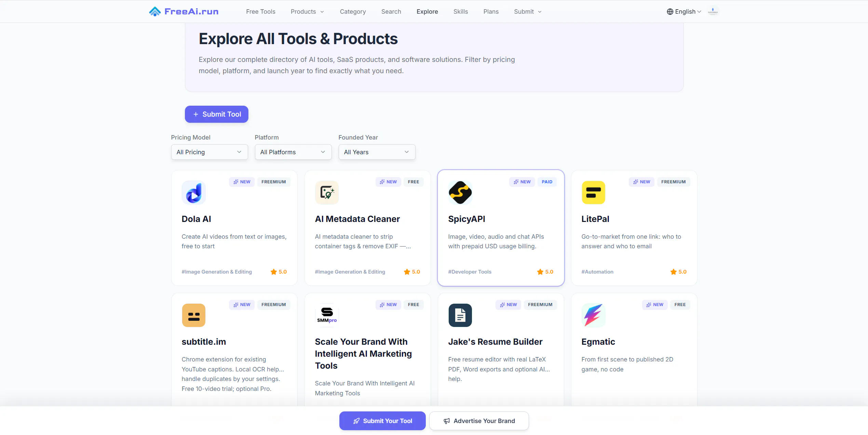Open the LitePal yellow icon
The height and width of the screenshot is (435, 868).
pos(593,193)
